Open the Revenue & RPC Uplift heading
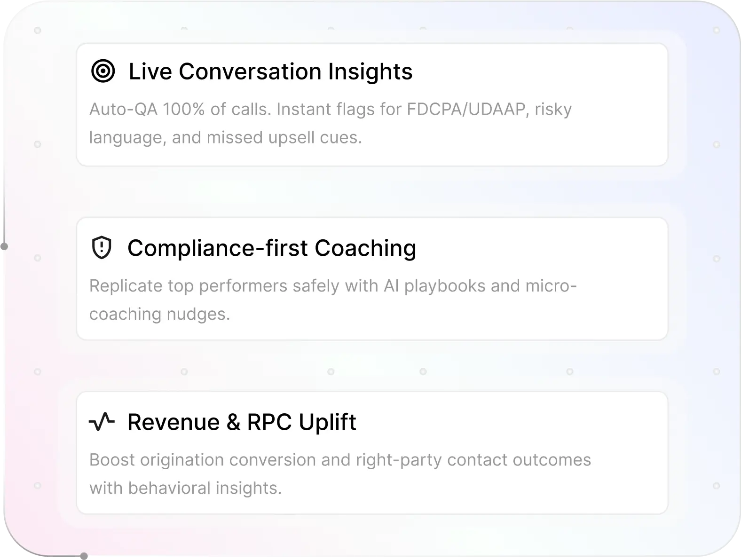 [x=242, y=422]
